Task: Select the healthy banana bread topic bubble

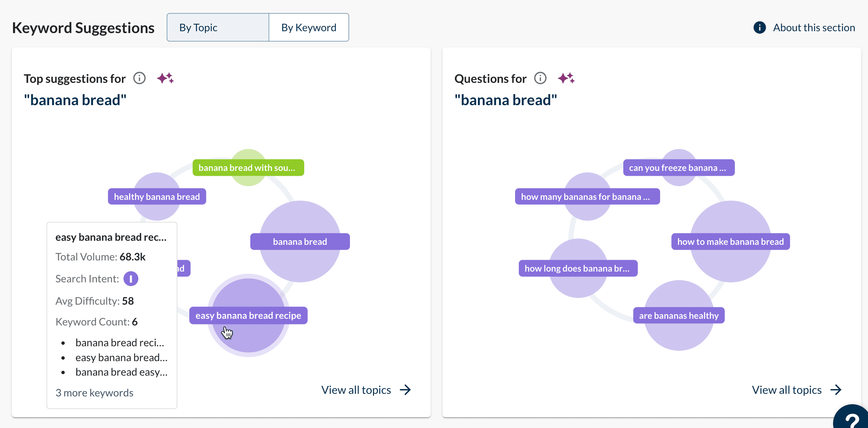Action: click(x=157, y=197)
